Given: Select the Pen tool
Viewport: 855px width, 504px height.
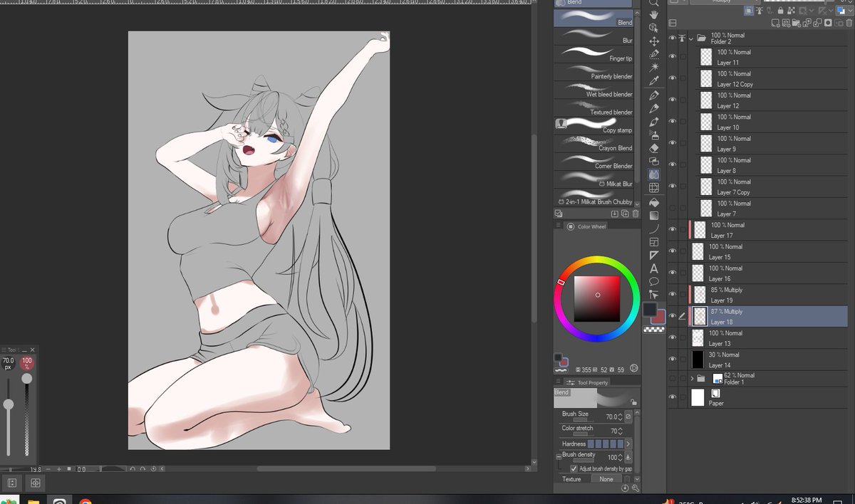Looking at the screenshot, I should 654,95.
